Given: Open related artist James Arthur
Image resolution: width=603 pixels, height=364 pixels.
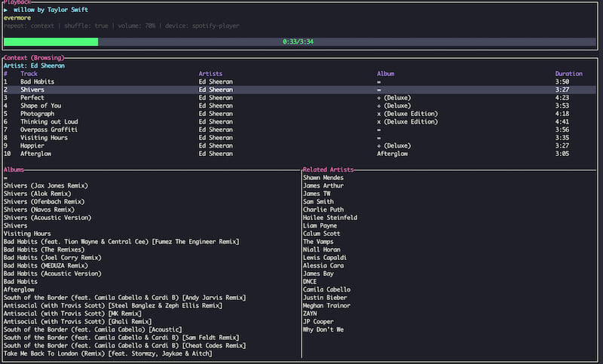Looking at the screenshot, I should pyautogui.click(x=323, y=185).
